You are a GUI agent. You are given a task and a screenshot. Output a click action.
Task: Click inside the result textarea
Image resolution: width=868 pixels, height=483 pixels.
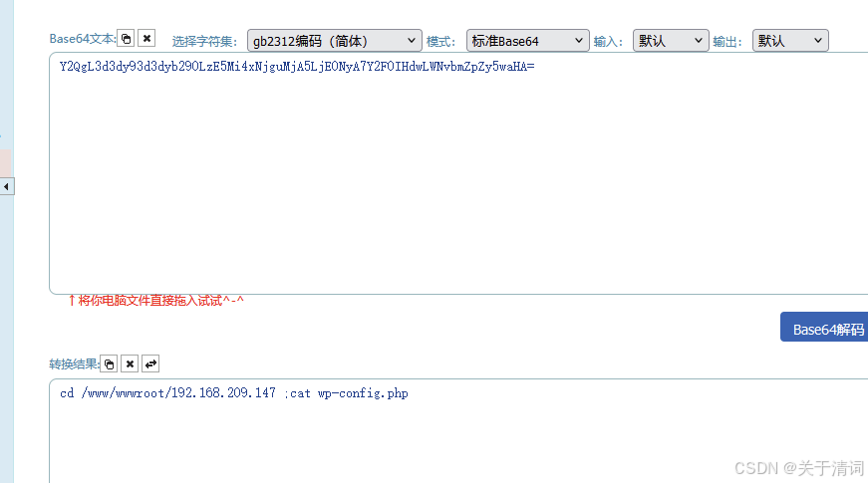pyautogui.click(x=458, y=431)
